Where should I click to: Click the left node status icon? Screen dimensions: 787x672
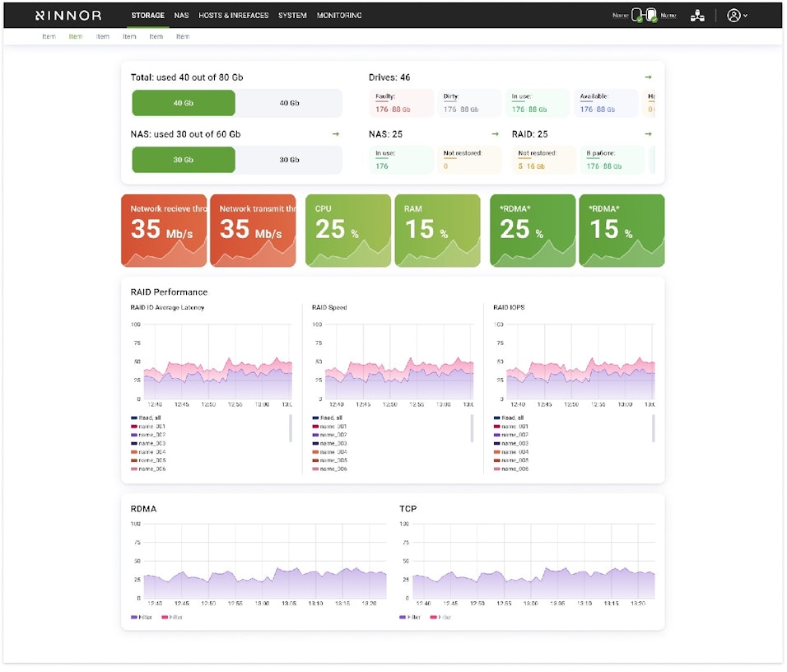[637, 15]
